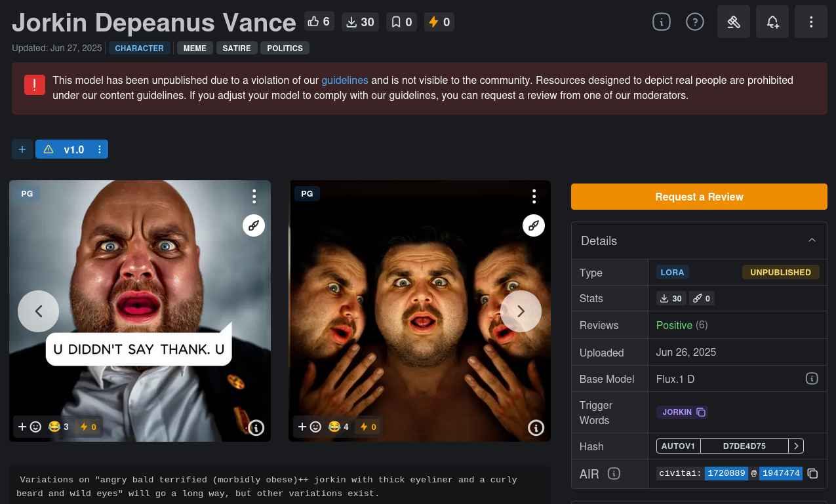Open the Positive reviews link

[x=674, y=325]
